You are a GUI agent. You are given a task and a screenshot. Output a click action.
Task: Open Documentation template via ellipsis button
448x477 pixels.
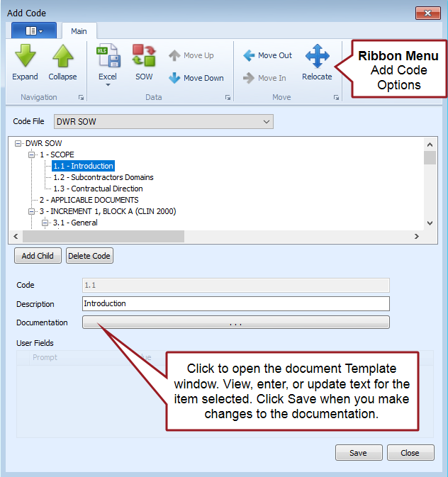point(236,322)
